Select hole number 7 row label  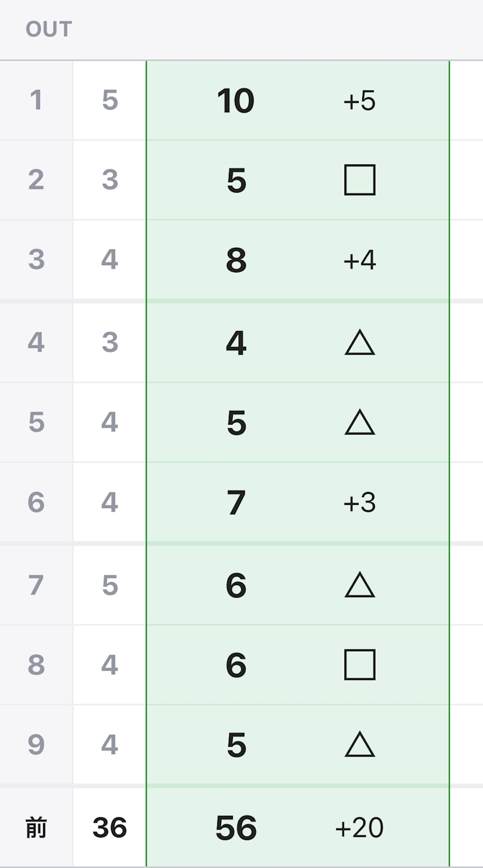36,585
